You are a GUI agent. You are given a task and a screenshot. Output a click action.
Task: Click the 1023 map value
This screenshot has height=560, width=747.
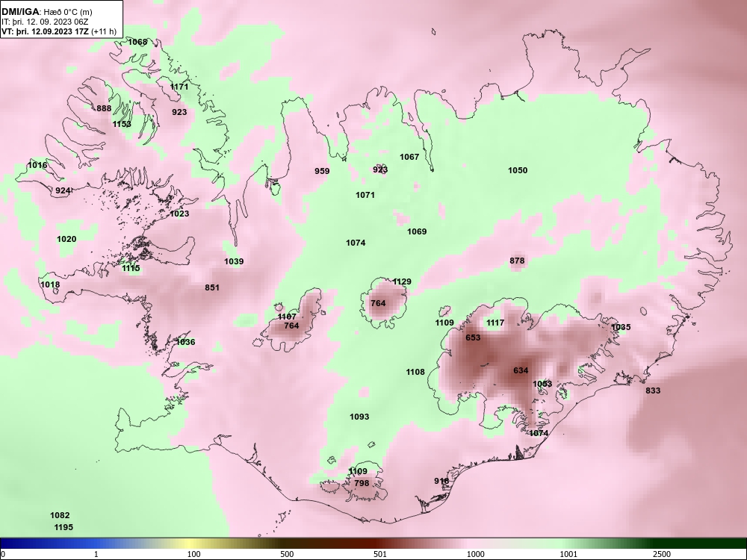[x=179, y=214]
